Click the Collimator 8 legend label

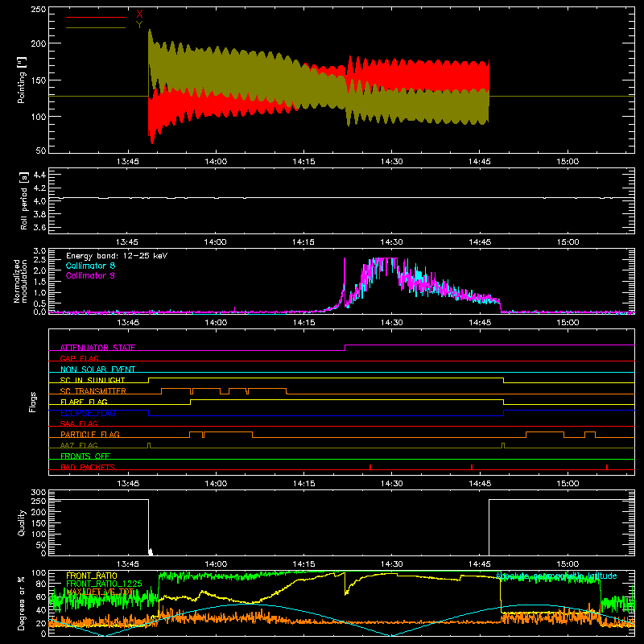(90, 266)
